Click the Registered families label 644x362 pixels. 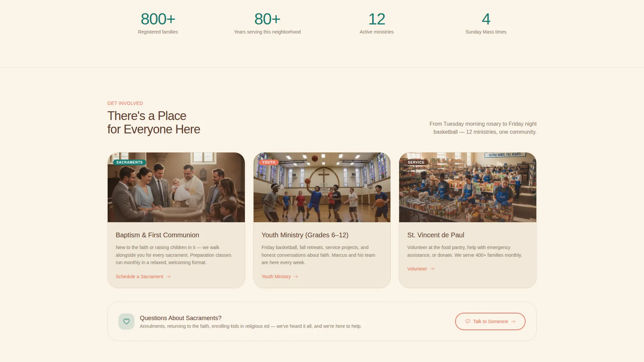point(158,32)
